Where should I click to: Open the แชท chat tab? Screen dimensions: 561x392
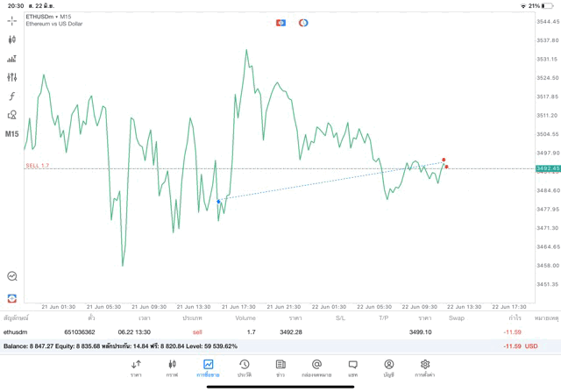click(352, 367)
